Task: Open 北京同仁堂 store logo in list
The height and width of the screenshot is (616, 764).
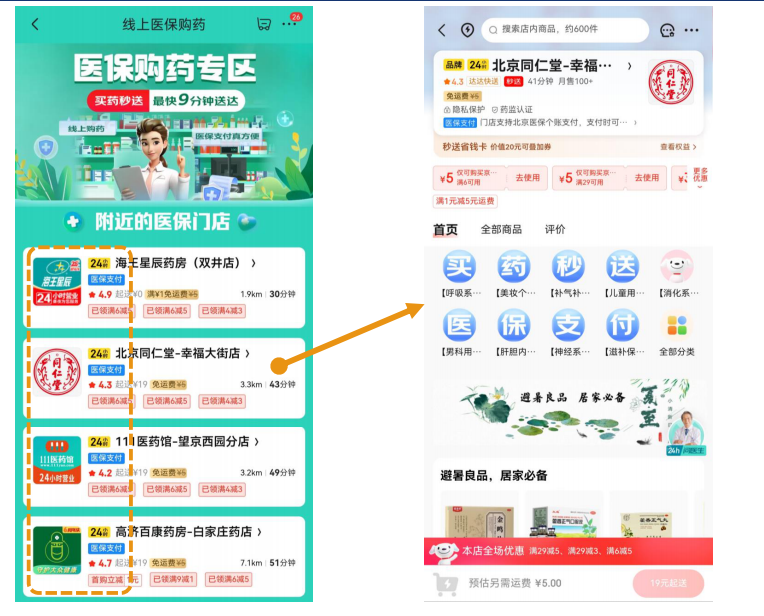Action: (x=57, y=371)
